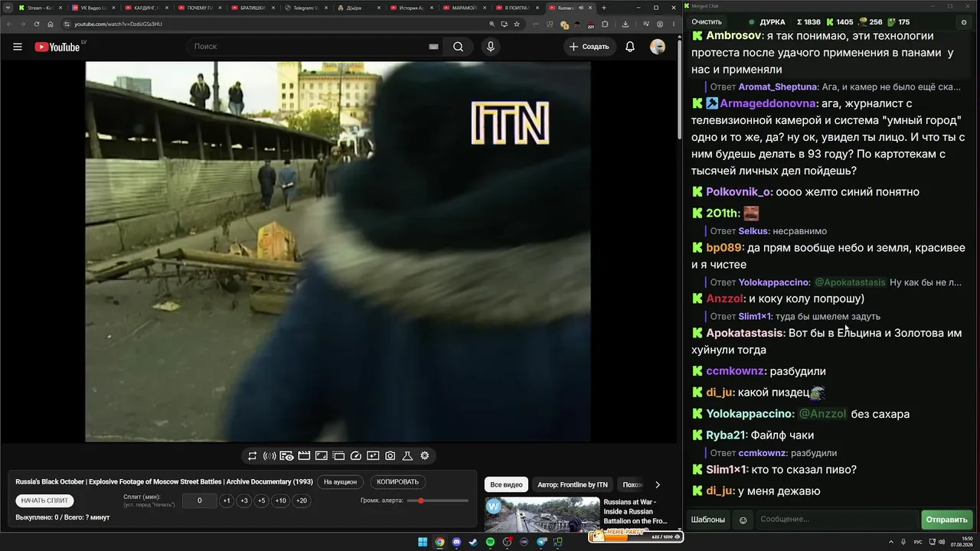Reload the browser page
The height and width of the screenshot is (551, 980).
click(37, 24)
